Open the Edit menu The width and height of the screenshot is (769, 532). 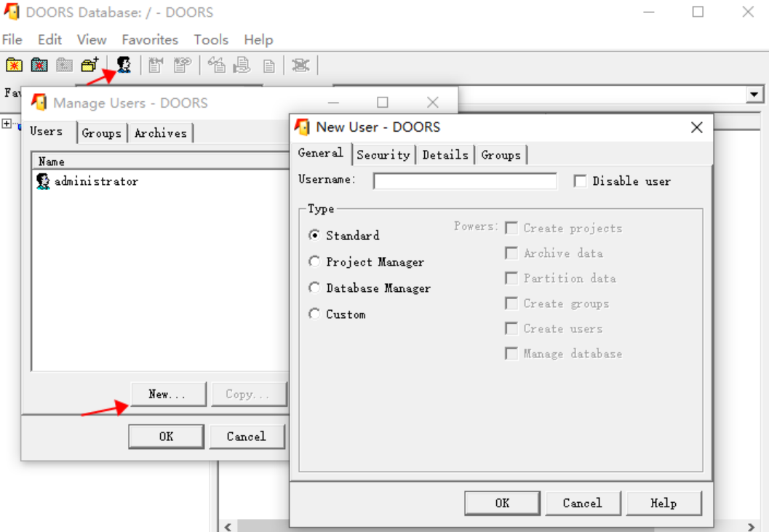[x=49, y=40]
